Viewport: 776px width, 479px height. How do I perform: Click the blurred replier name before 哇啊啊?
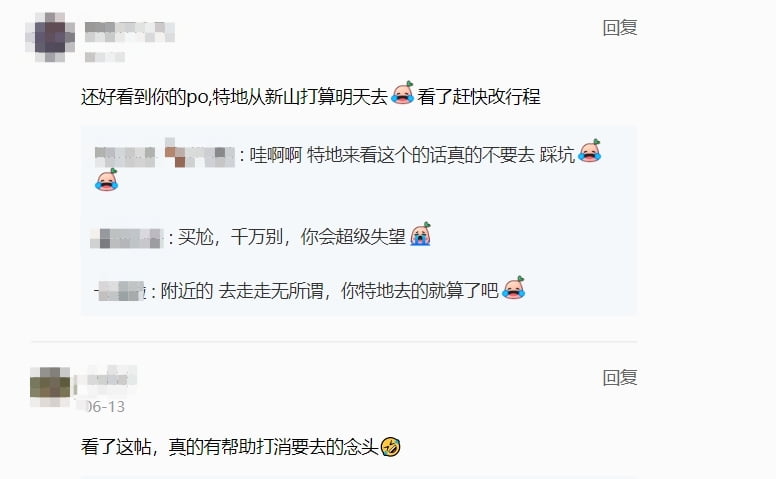164,153
